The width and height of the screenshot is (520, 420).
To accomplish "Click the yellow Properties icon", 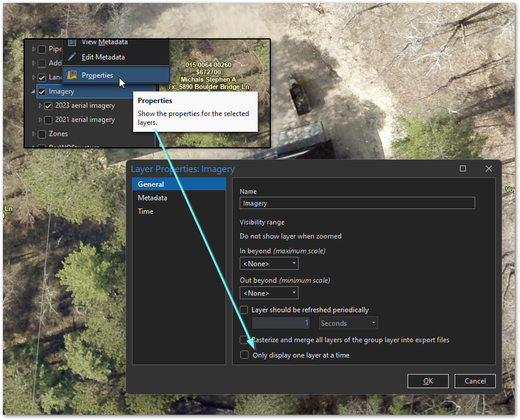I will (x=72, y=75).
